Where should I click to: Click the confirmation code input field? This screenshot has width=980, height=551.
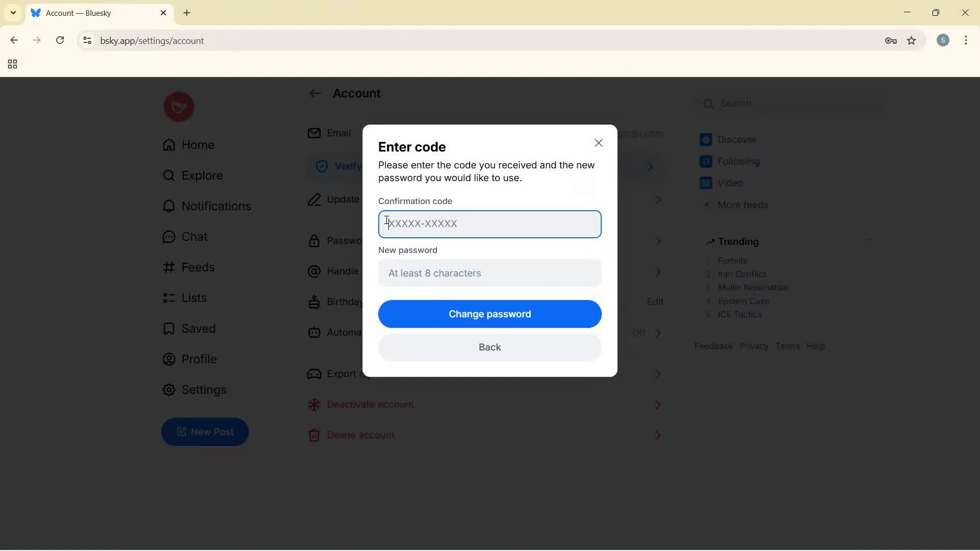489,224
